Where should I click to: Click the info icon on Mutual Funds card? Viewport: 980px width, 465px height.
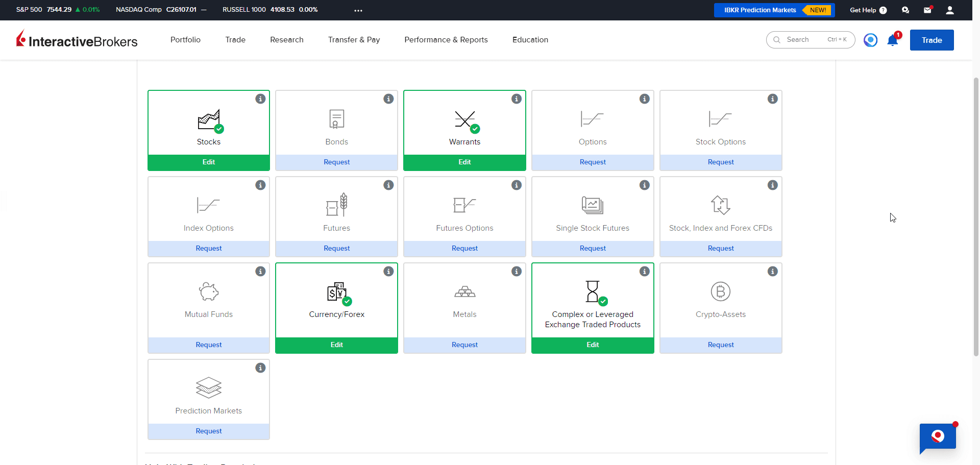pos(260,272)
